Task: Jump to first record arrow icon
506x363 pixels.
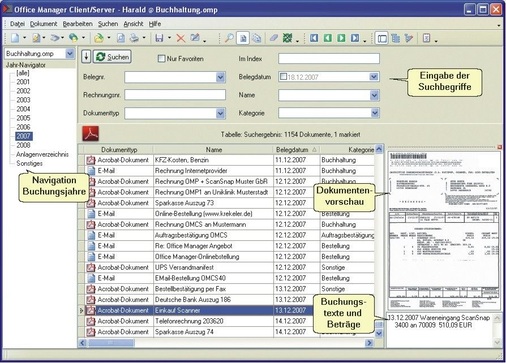Action: coord(314,38)
